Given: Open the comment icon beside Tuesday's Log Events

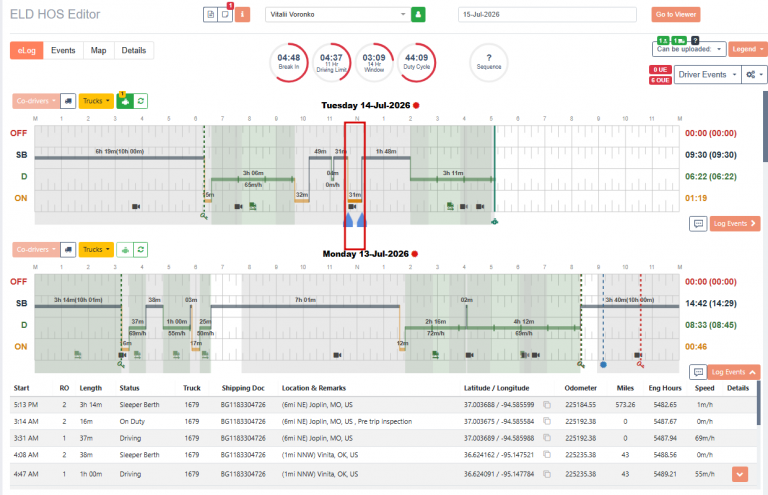Looking at the screenshot, I should point(698,224).
